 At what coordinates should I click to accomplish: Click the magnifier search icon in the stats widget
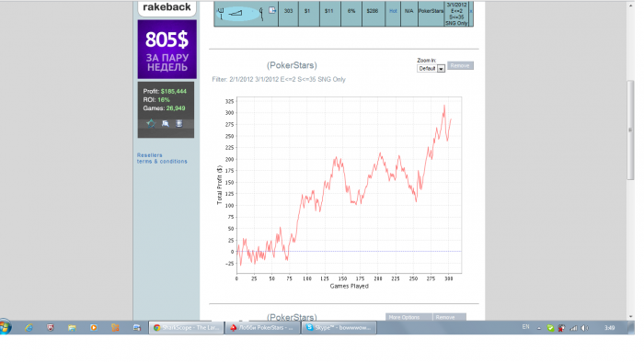[165, 123]
